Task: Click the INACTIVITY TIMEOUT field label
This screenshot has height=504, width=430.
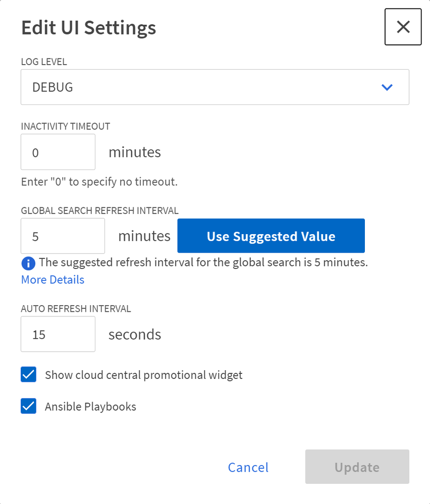Action: [x=65, y=127]
